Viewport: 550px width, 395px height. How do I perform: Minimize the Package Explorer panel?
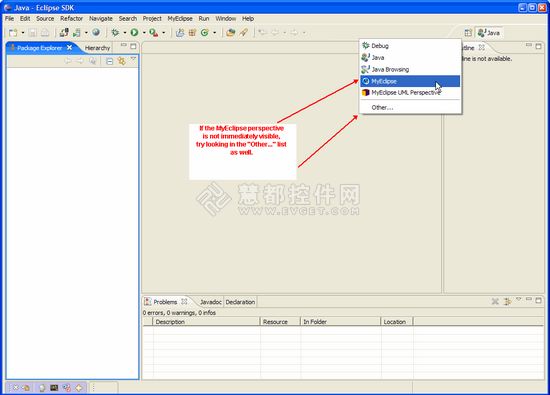[123, 45]
